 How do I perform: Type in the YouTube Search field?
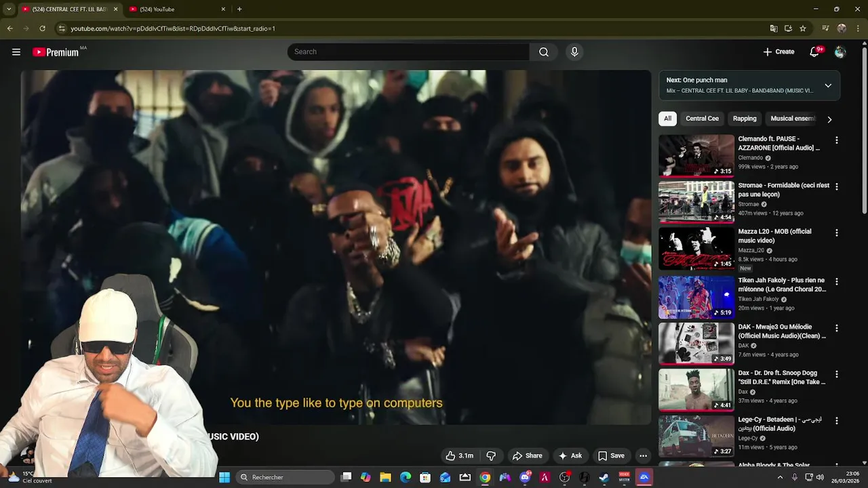[x=408, y=52]
